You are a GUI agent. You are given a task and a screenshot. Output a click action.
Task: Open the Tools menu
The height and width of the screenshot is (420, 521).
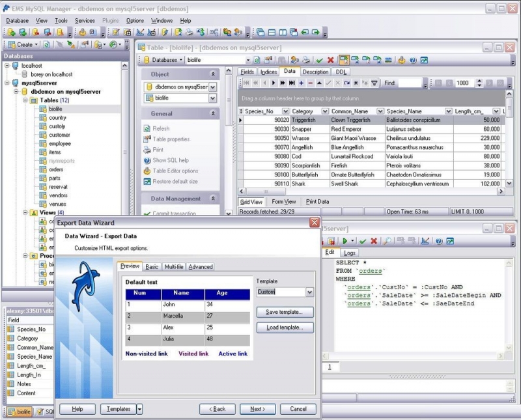click(61, 21)
